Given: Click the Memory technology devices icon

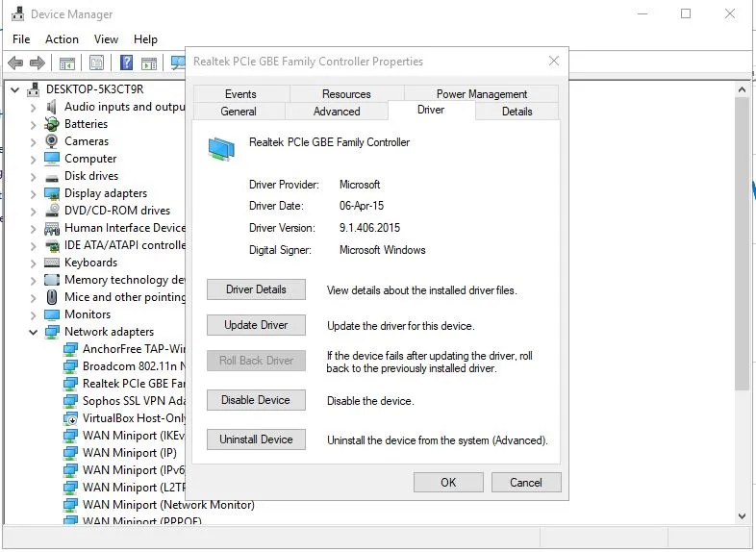Looking at the screenshot, I should tap(52, 280).
